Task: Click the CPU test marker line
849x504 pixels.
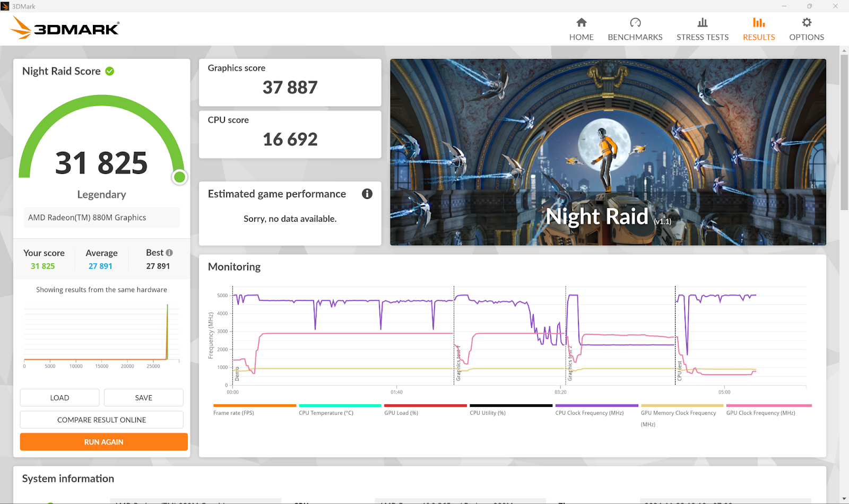Action: 675,335
